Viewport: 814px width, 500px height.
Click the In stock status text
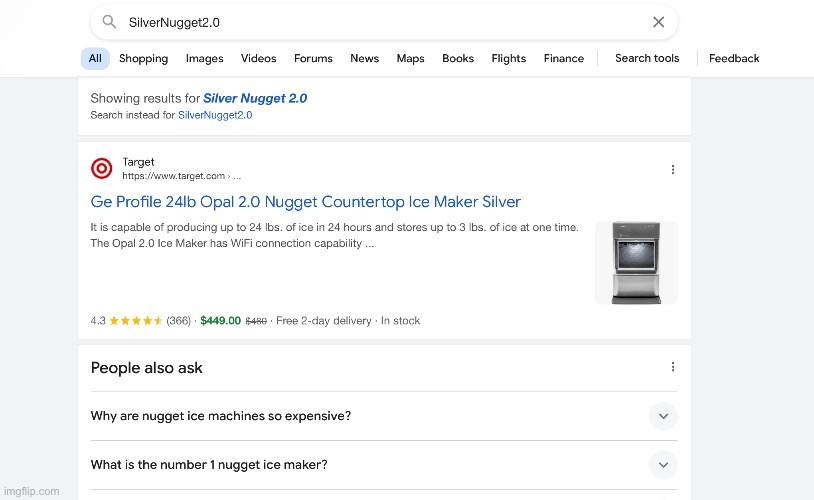400,321
